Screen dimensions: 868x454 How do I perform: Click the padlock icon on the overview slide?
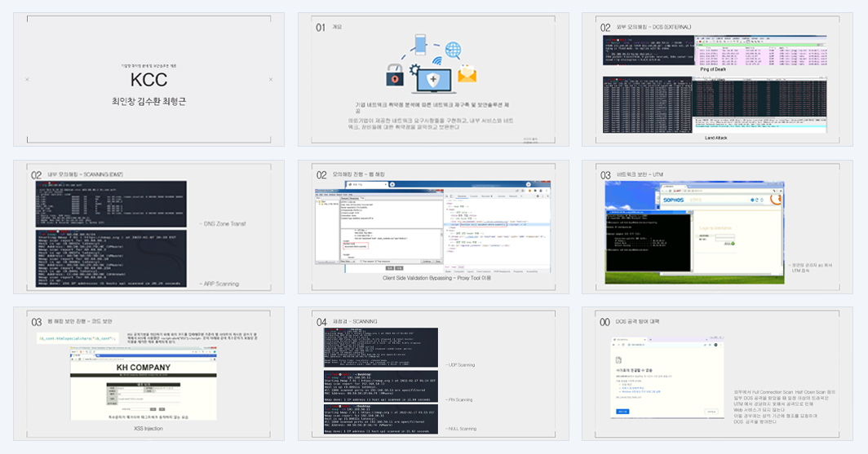pos(394,75)
